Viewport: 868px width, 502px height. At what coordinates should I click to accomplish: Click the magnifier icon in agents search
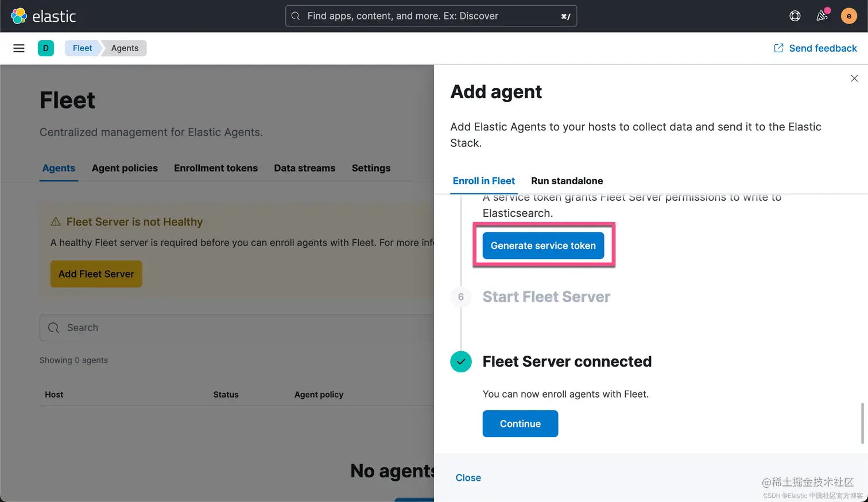coord(53,328)
